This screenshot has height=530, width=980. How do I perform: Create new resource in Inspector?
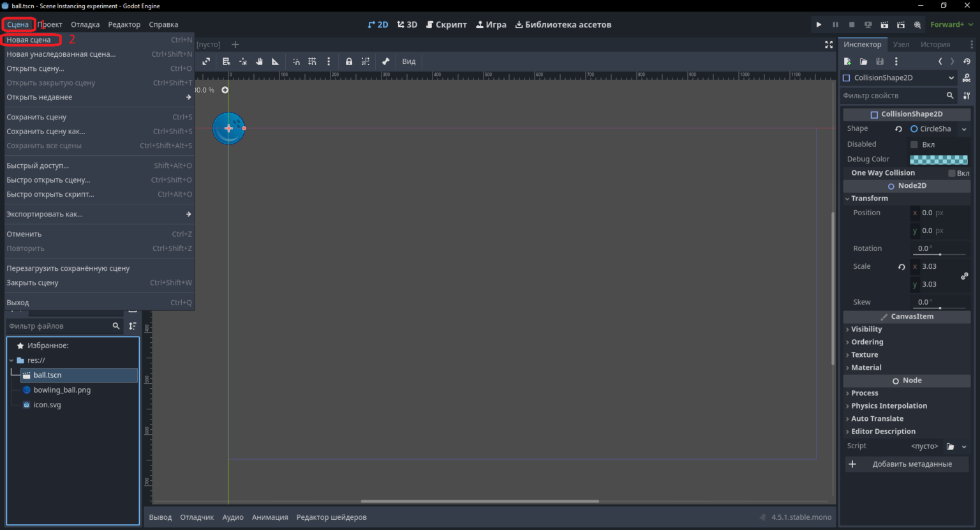847,61
